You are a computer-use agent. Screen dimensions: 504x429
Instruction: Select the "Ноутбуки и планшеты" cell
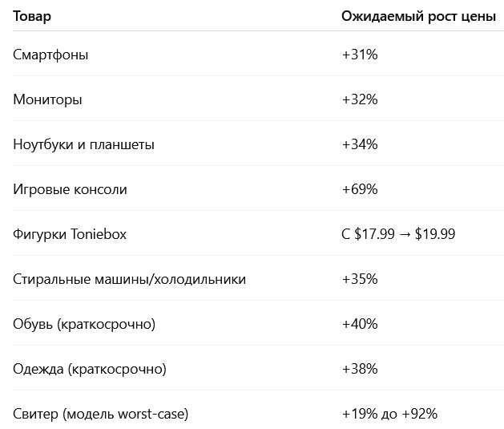coord(84,144)
